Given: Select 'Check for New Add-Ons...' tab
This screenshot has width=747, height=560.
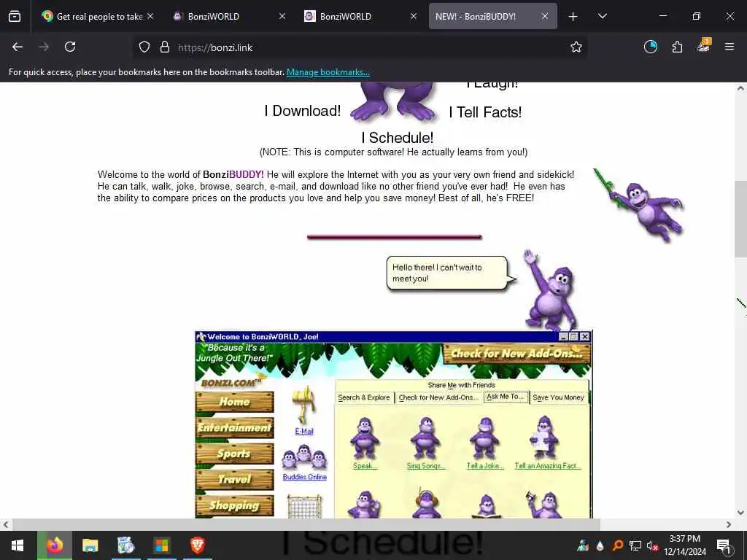Looking at the screenshot, I should point(438,397).
